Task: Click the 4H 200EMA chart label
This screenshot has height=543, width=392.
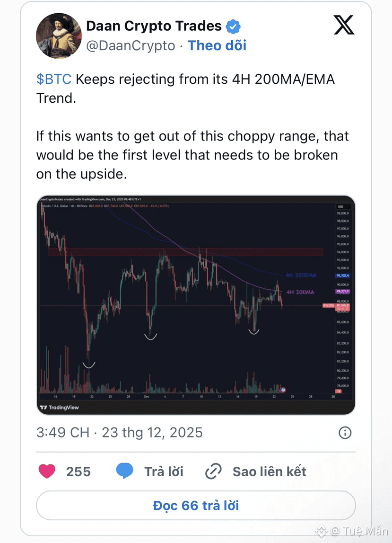Action: 300,275
